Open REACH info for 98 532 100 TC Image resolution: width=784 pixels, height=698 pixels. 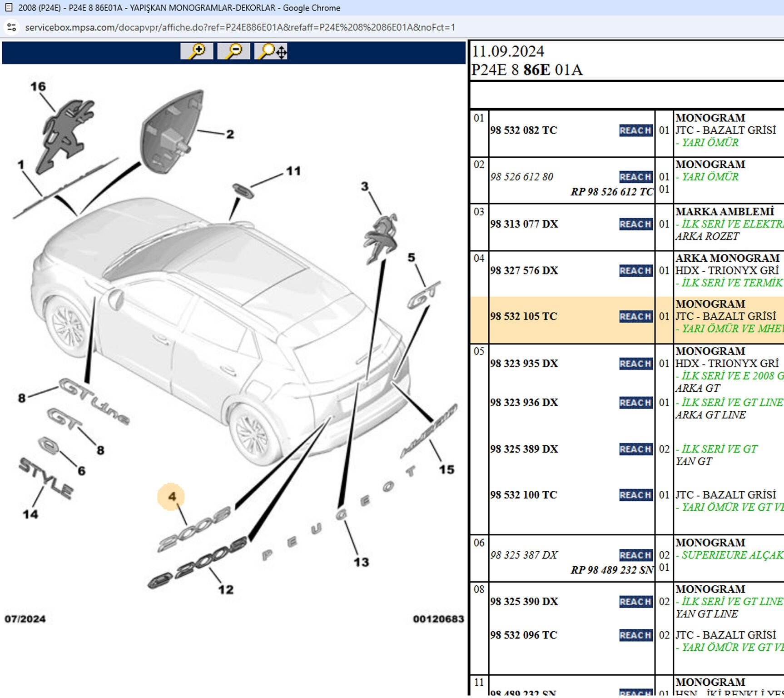point(636,495)
